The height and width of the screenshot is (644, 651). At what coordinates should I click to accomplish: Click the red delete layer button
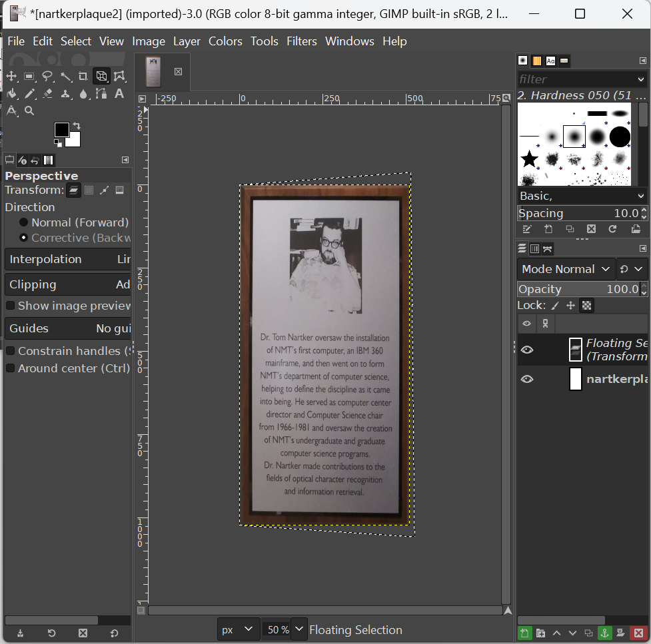tap(638, 633)
